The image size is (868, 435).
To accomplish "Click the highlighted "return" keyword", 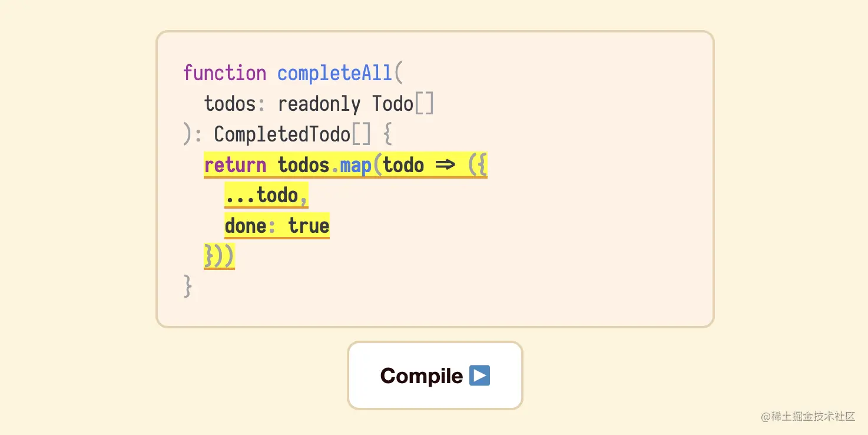I will [x=235, y=165].
